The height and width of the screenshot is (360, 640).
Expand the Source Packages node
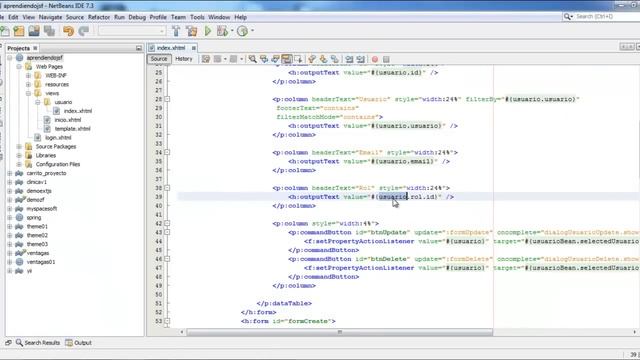click(19, 147)
